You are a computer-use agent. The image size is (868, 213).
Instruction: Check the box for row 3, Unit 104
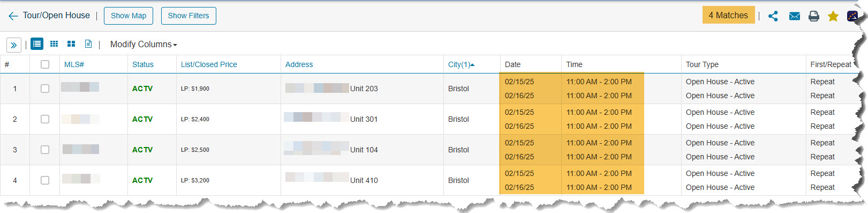click(45, 150)
